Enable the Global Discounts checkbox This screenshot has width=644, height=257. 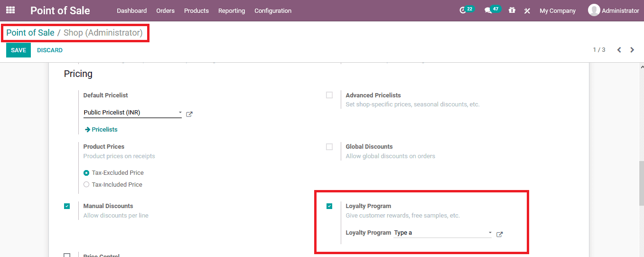pos(329,147)
